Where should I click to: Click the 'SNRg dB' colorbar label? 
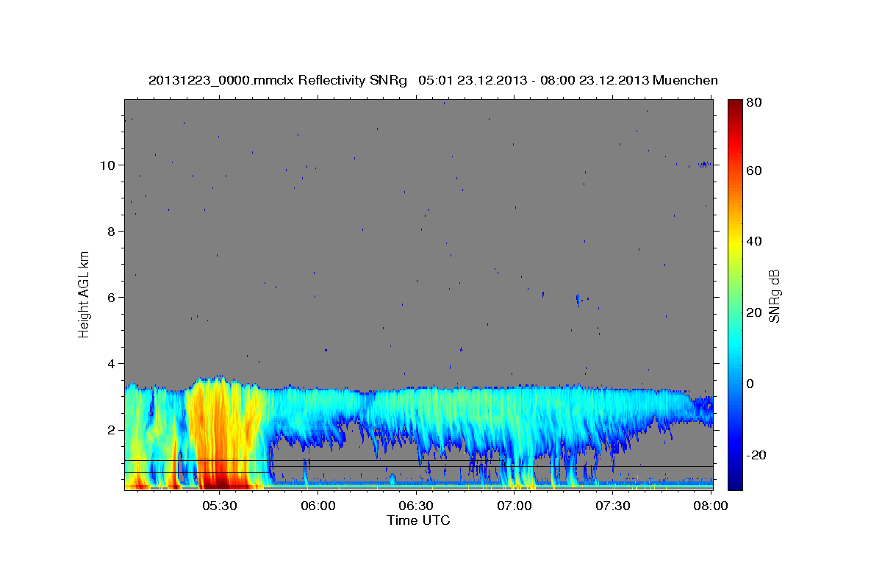[774, 295]
